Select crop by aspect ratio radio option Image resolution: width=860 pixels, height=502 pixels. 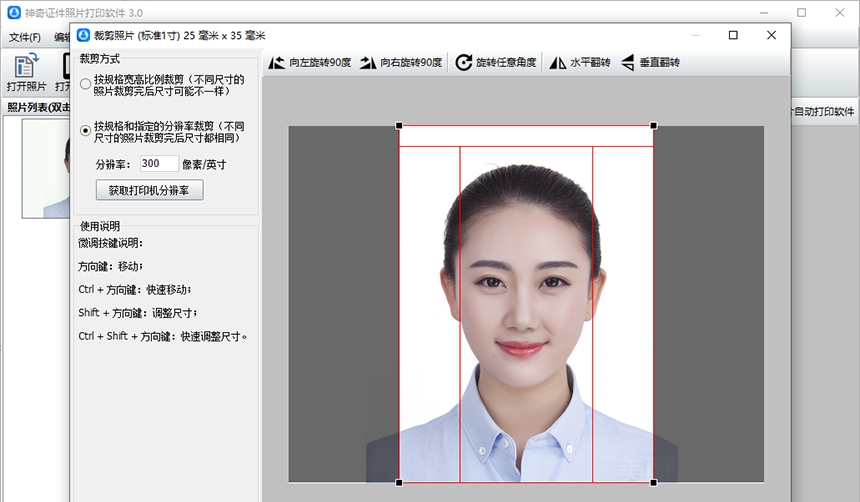point(85,84)
